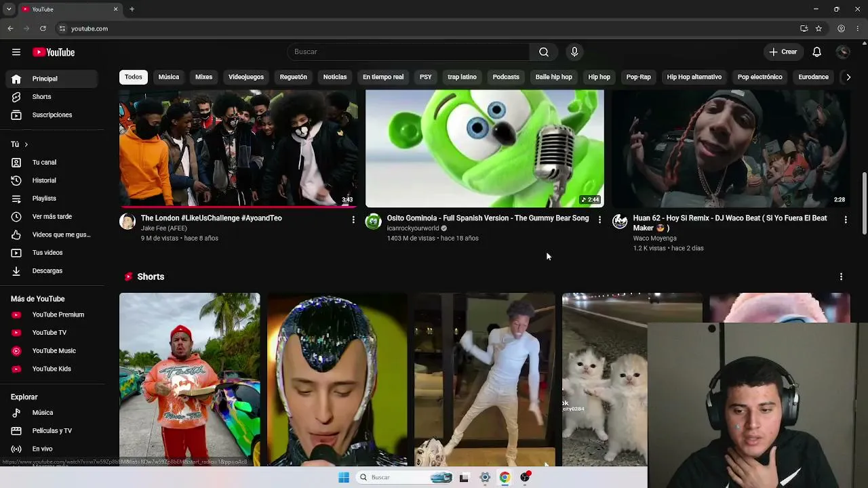
Task: Go back to the previous page
Action: coord(10,28)
